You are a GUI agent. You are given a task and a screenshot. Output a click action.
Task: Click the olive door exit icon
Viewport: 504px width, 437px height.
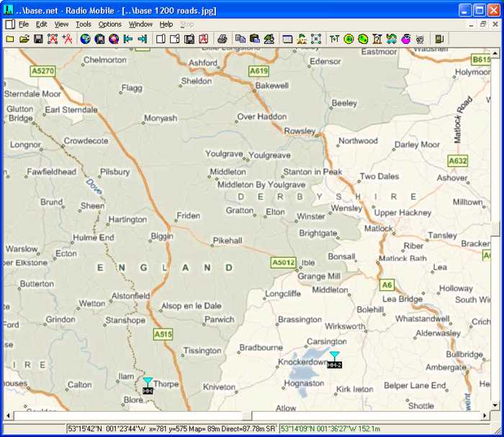click(x=439, y=39)
